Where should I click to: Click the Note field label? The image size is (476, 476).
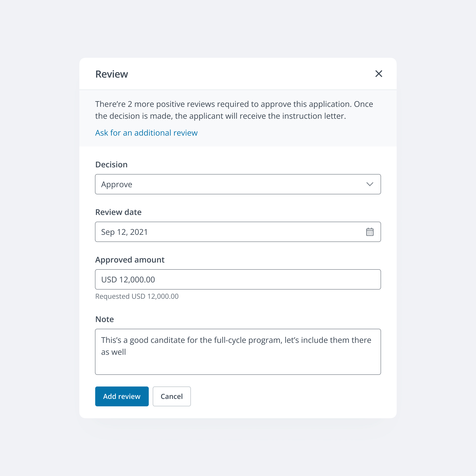coord(105,319)
